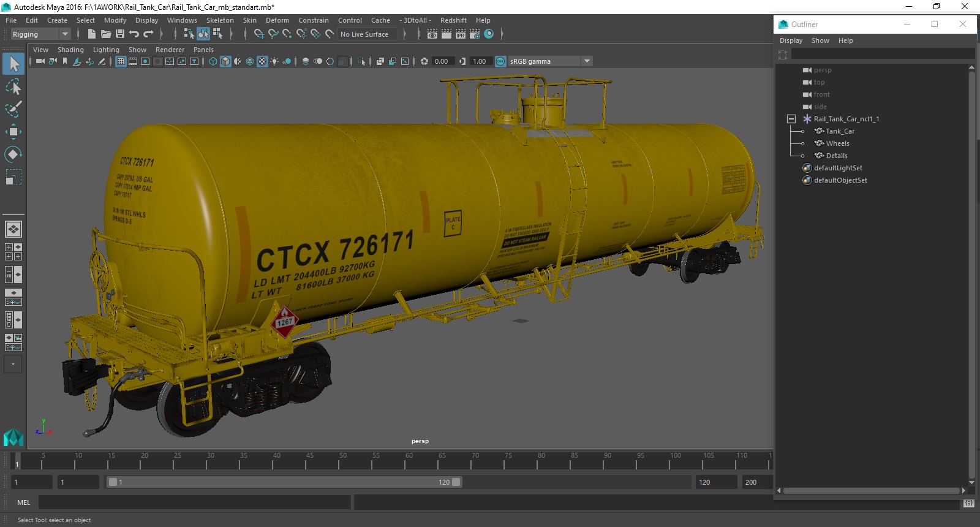Select by component type mode icon

coord(217,34)
